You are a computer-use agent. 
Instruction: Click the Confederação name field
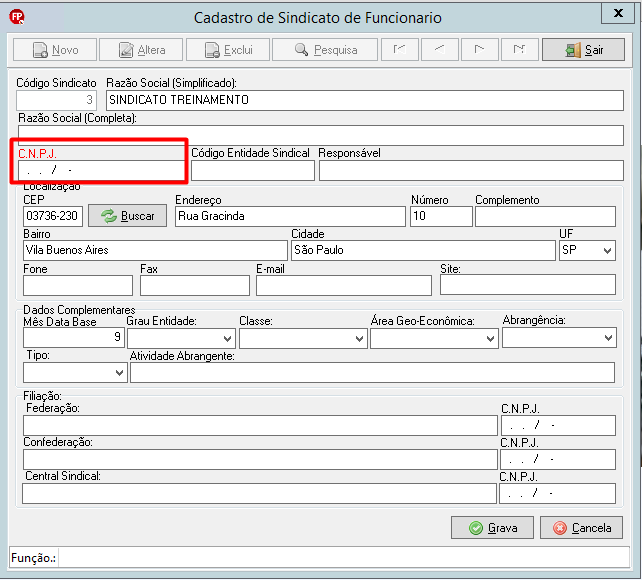point(260,460)
